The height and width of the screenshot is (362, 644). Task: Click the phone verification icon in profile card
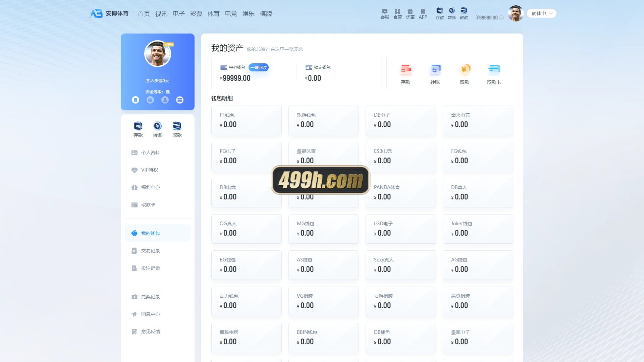[x=136, y=100]
